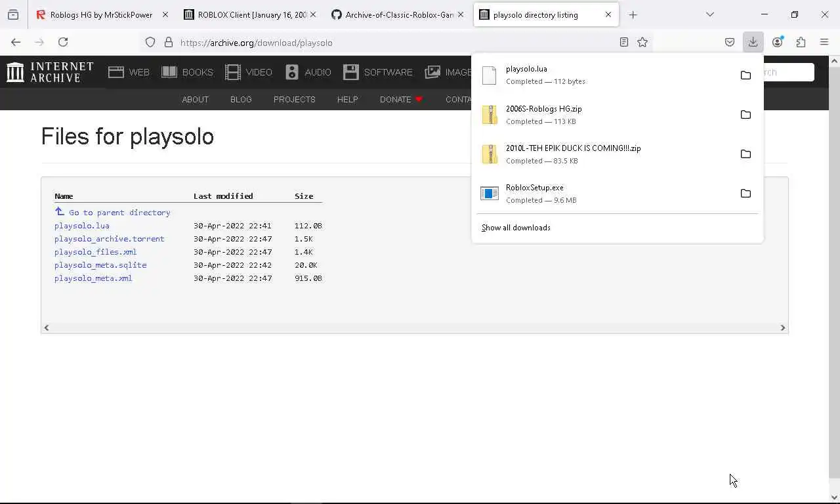Open Firefox View icon at tab strip start

pyautogui.click(x=13, y=14)
